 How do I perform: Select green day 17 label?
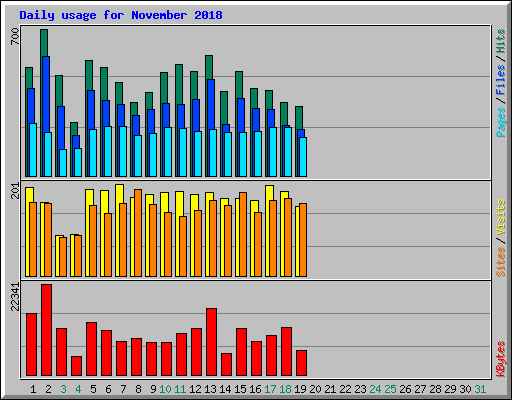coord(270,389)
